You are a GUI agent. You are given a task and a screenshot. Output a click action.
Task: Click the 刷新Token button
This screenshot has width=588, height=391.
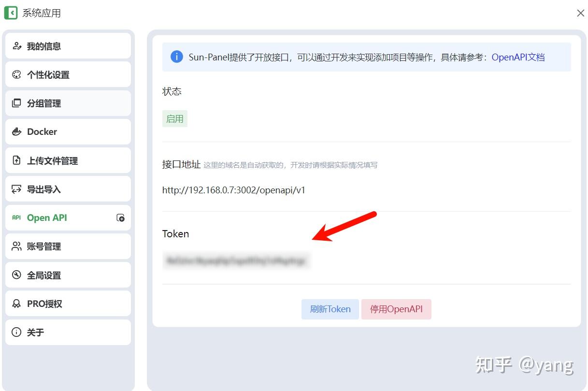(330, 309)
